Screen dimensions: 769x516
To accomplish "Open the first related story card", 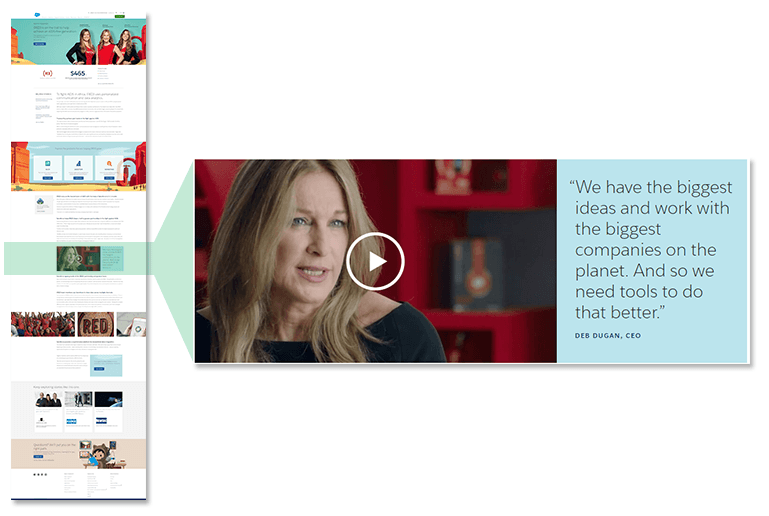I will [x=49, y=411].
